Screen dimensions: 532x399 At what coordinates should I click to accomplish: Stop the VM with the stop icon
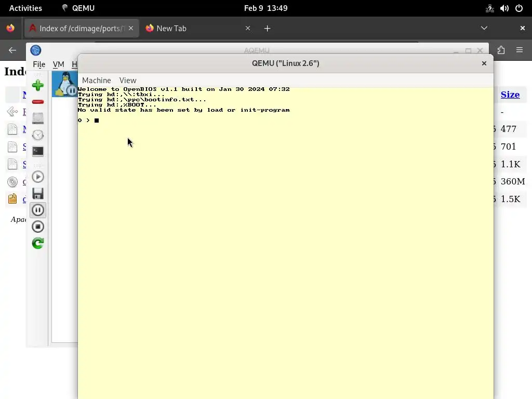(37, 227)
